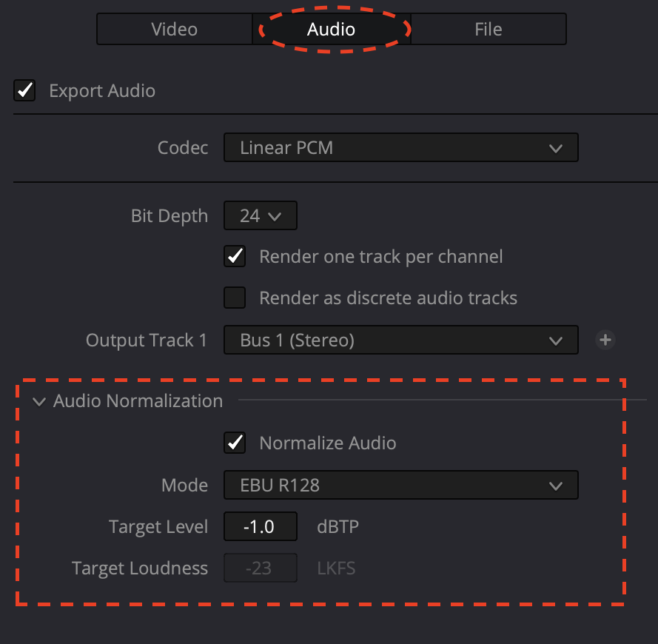Open the File tab
The width and height of the screenshot is (658, 644).
[489, 30]
